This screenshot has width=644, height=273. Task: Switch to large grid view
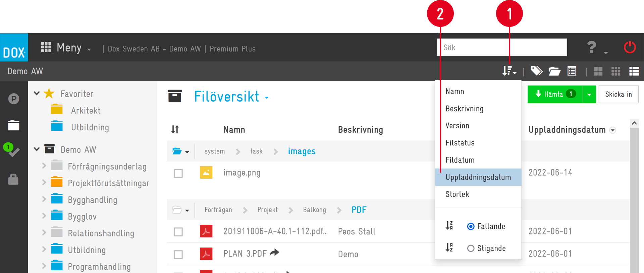point(598,71)
